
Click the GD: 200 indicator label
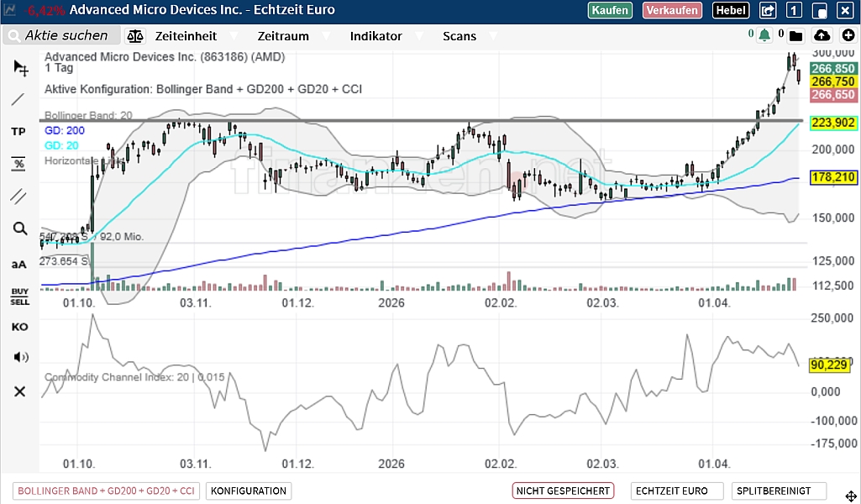(64, 131)
